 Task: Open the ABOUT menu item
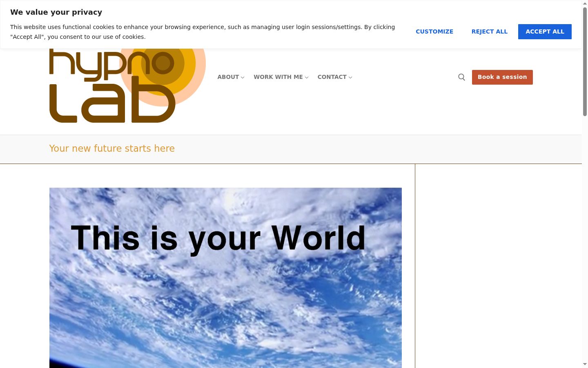[228, 77]
